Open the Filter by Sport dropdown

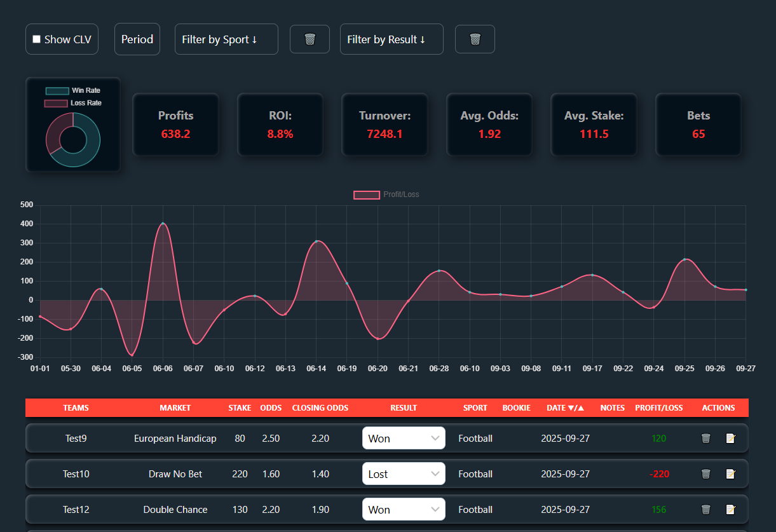pyautogui.click(x=226, y=39)
